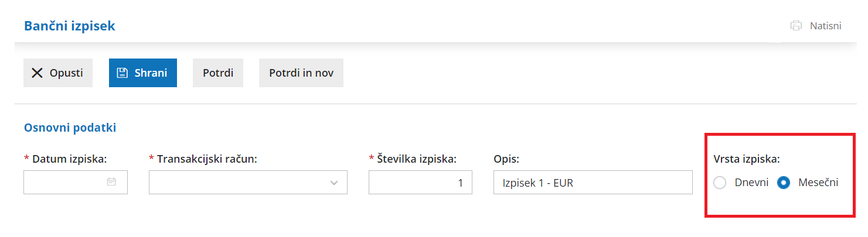Click the Opis field with Izpisek 1 - EUR

(593, 183)
